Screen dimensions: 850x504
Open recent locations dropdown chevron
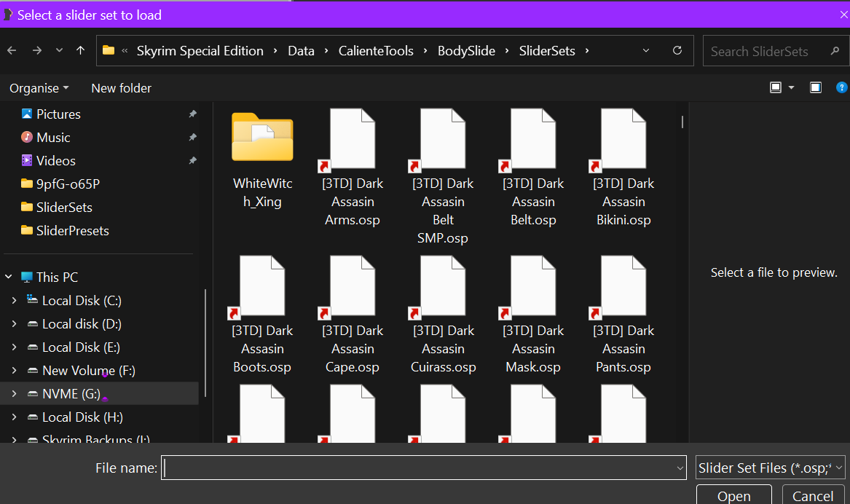[59, 50]
